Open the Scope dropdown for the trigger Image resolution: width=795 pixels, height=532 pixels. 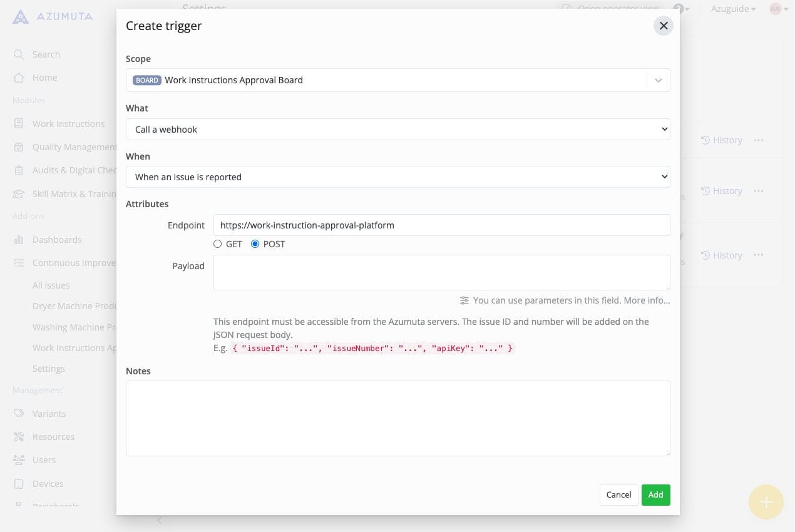coord(658,79)
